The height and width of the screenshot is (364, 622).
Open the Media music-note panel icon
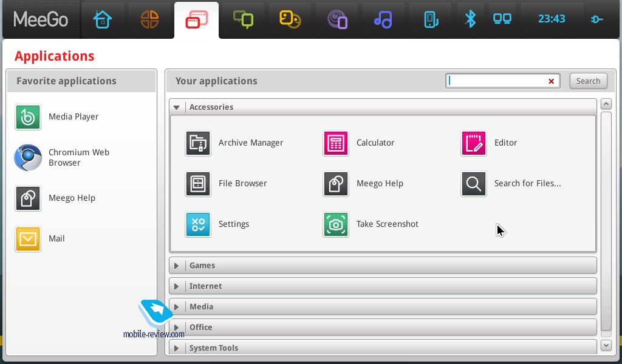(x=383, y=19)
